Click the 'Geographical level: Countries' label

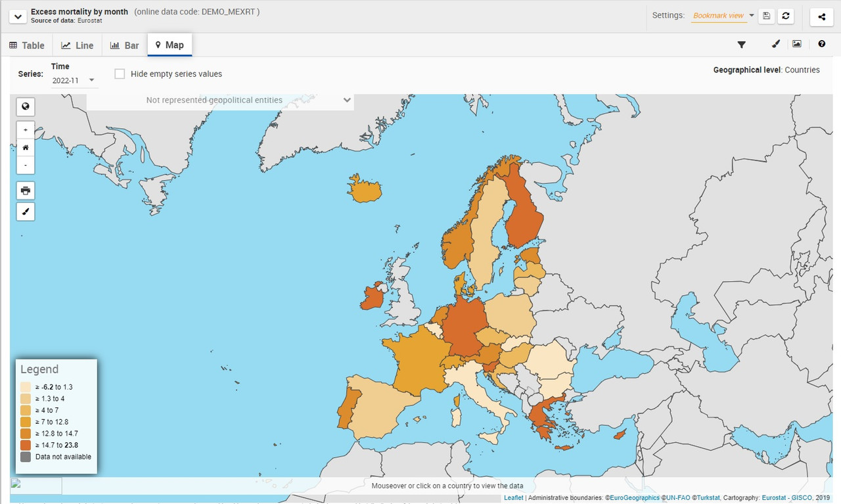pyautogui.click(x=767, y=70)
